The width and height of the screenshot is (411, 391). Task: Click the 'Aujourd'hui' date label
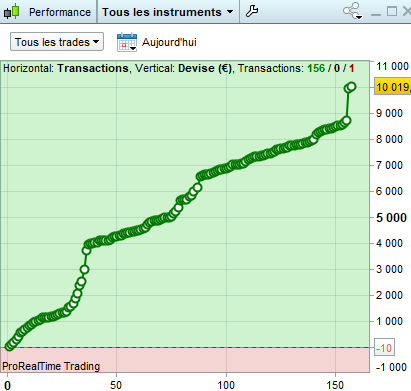click(x=169, y=42)
